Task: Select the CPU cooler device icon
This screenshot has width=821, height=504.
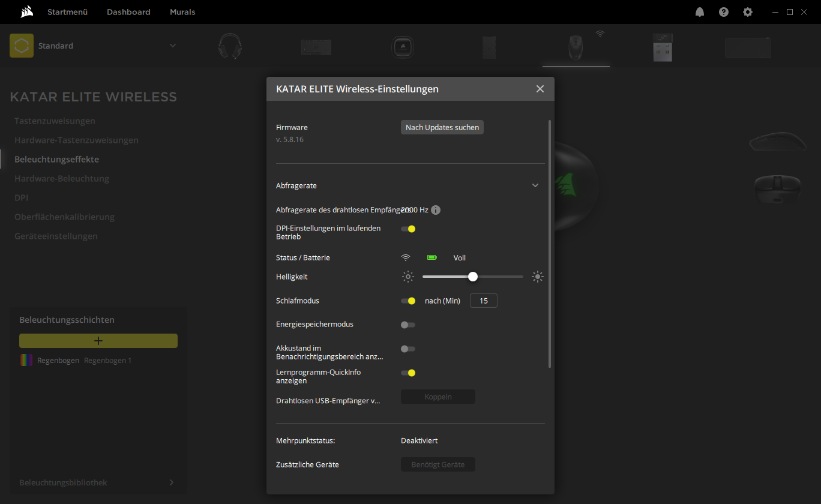Action: (x=401, y=47)
